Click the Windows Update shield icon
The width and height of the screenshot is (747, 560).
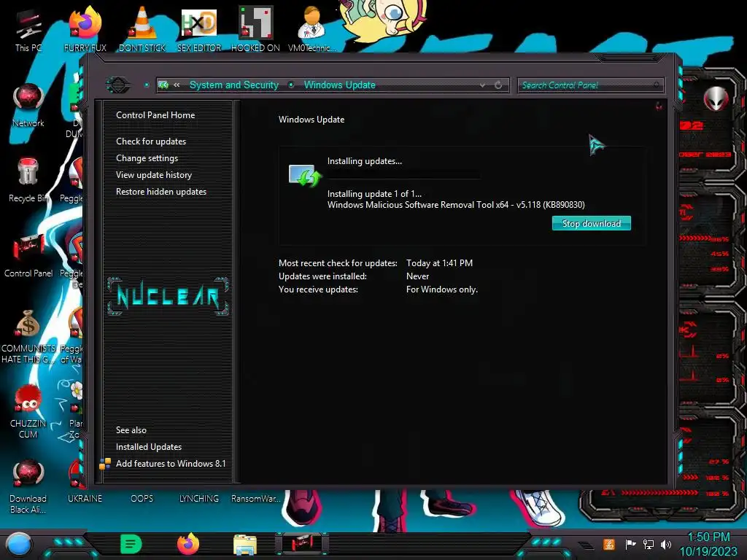click(306, 175)
